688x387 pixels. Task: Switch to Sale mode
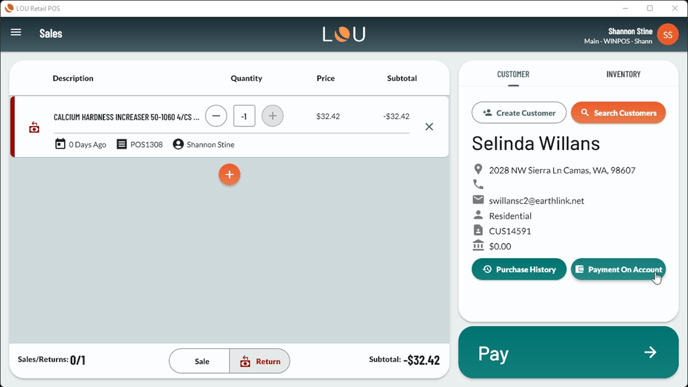[200, 361]
